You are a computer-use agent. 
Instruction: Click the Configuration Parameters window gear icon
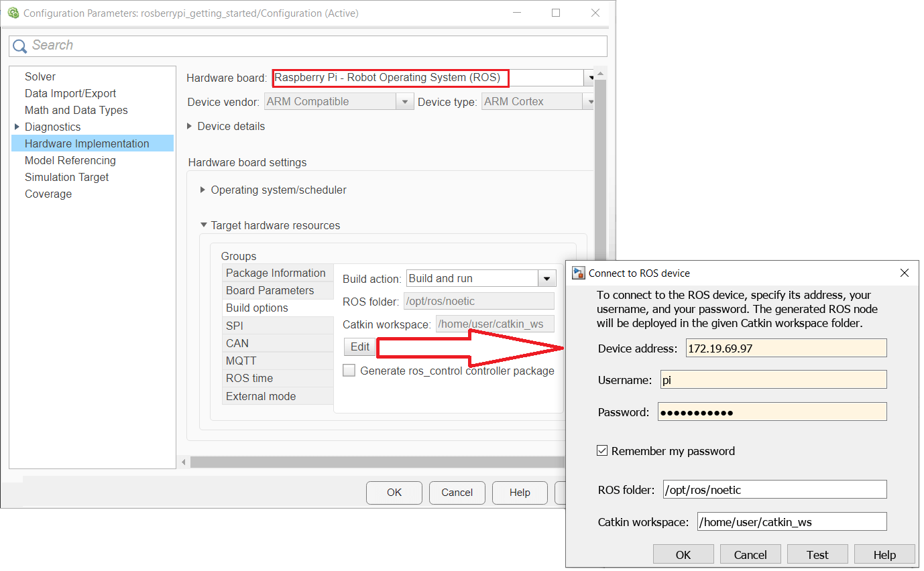click(13, 13)
